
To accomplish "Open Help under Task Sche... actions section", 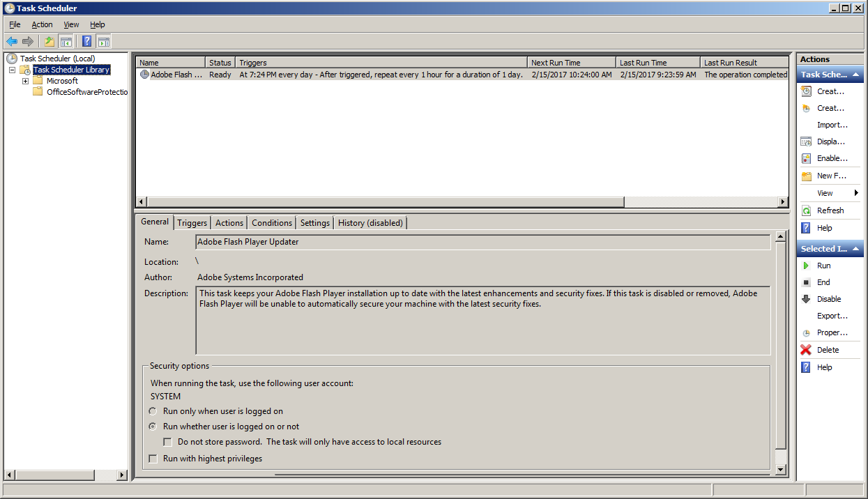I will pyautogui.click(x=825, y=228).
